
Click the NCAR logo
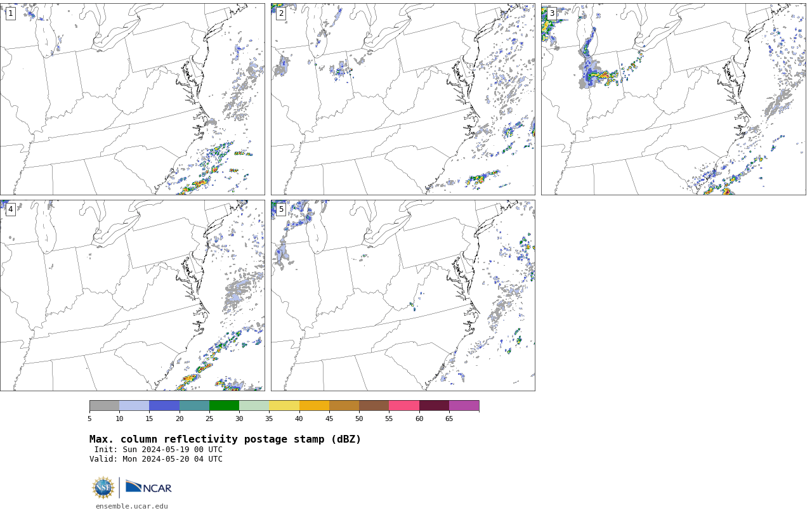click(x=148, y=487)
